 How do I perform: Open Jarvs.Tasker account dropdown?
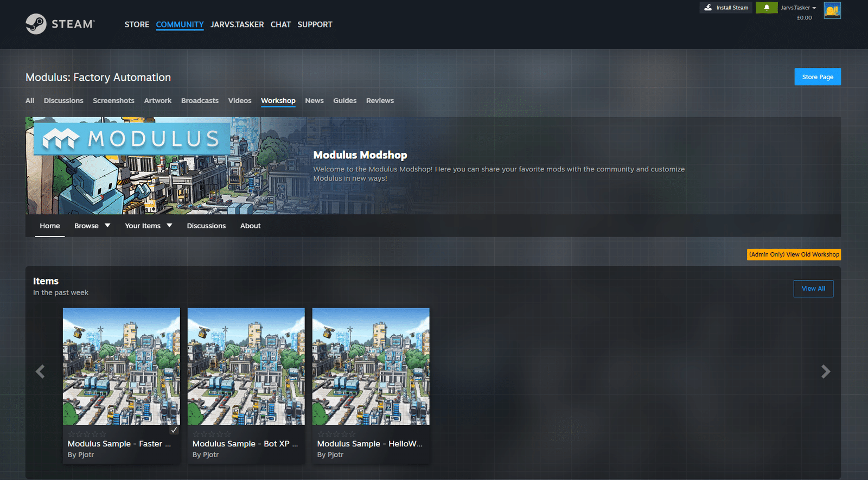coord(798,8)
